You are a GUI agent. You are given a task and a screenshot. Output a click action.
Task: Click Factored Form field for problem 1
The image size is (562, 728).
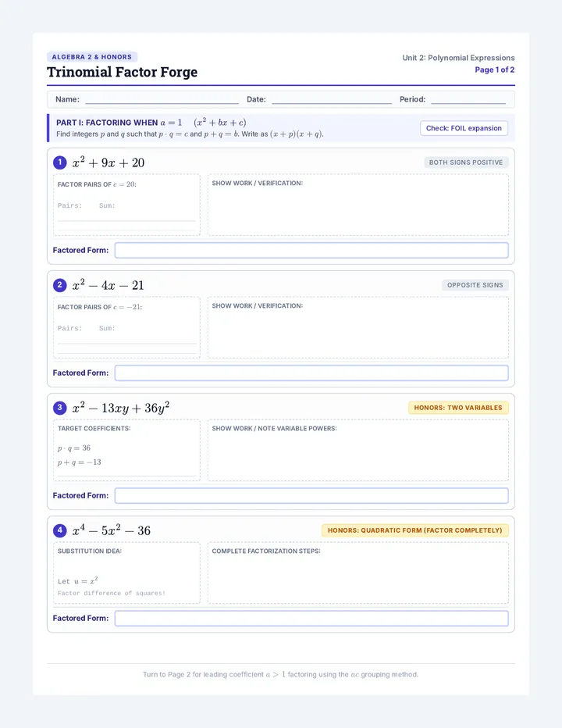click(x=311, y=250)
